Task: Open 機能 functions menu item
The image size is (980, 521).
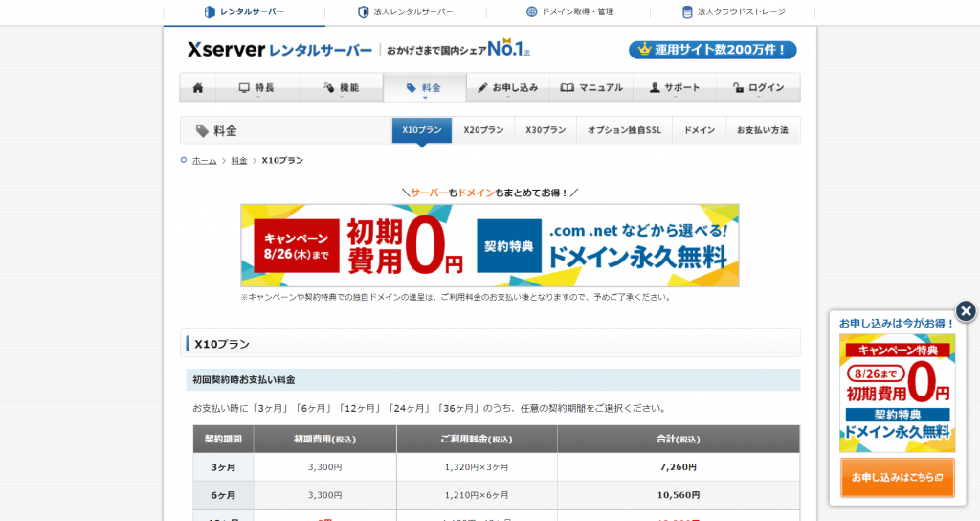Action: 342,87
